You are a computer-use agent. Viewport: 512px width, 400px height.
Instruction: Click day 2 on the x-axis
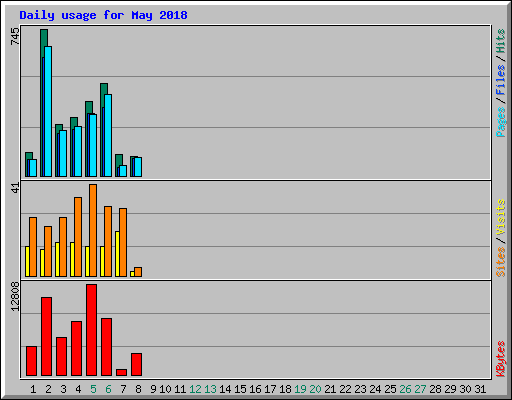click(x=48, y=389)
